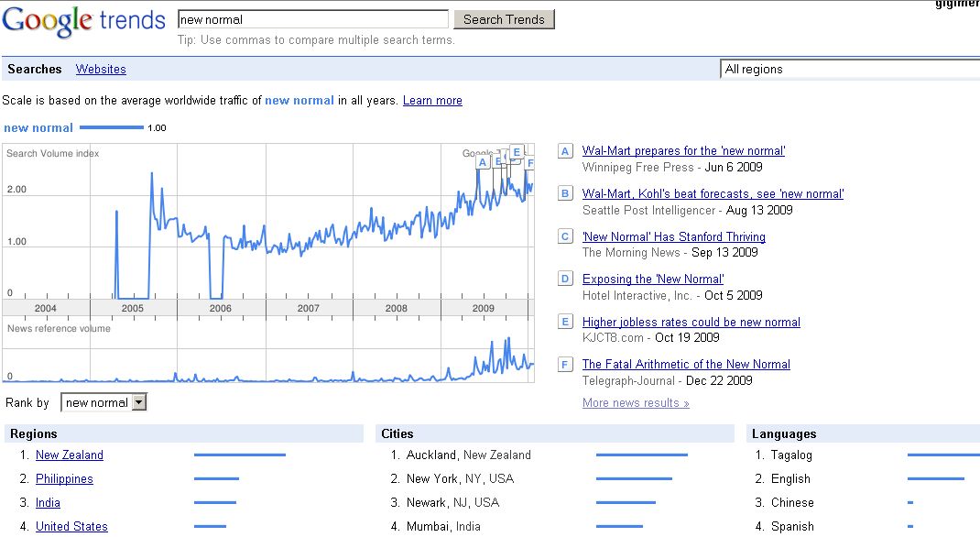
Task: Open the India region link
Action: (x=49, y=502)
